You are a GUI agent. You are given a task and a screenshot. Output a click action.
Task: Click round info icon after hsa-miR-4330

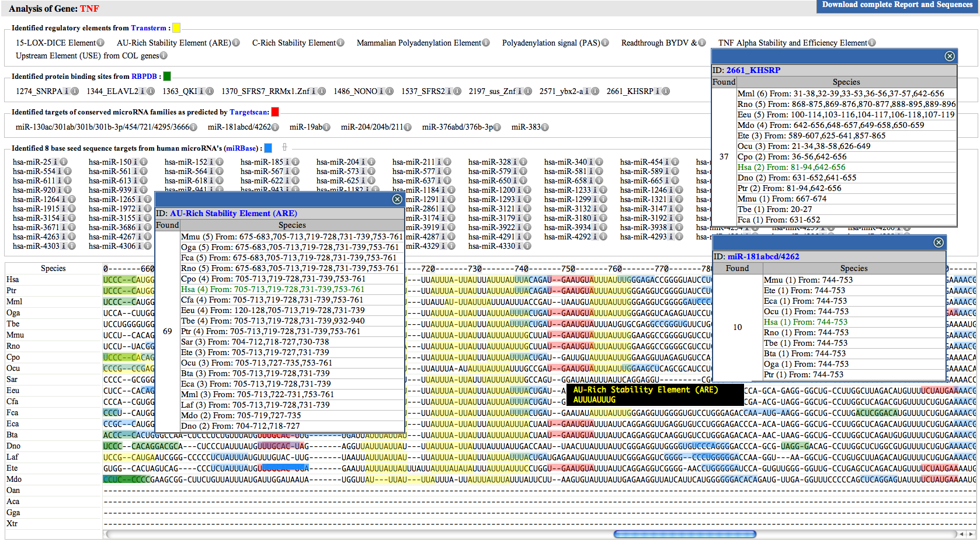pos(527,246)
